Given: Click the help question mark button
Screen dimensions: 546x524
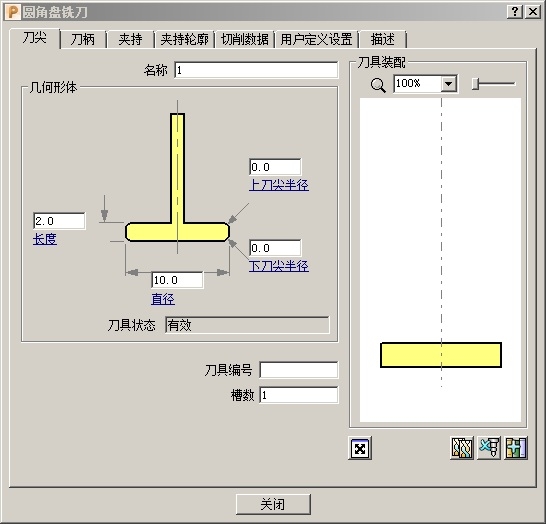Looking at the screenshot, I should 515,12.
